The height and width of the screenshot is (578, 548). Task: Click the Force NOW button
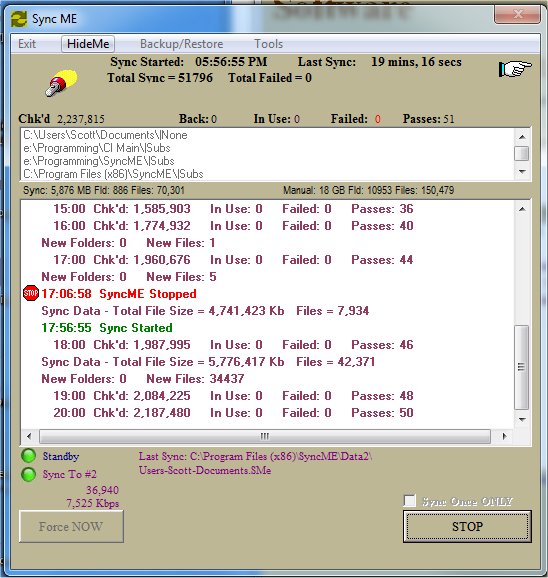point(71,526)
